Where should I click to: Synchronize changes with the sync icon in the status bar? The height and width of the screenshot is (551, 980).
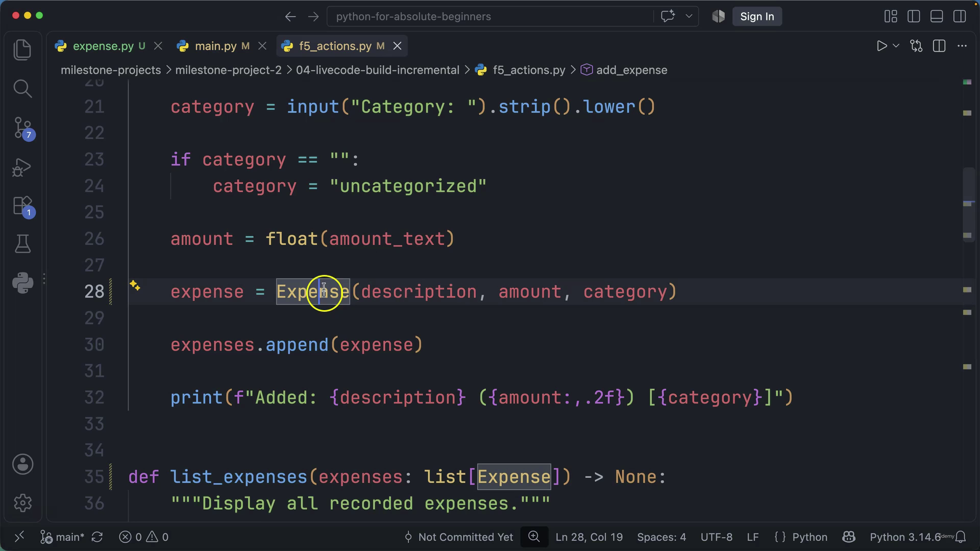tap(97, 537)
